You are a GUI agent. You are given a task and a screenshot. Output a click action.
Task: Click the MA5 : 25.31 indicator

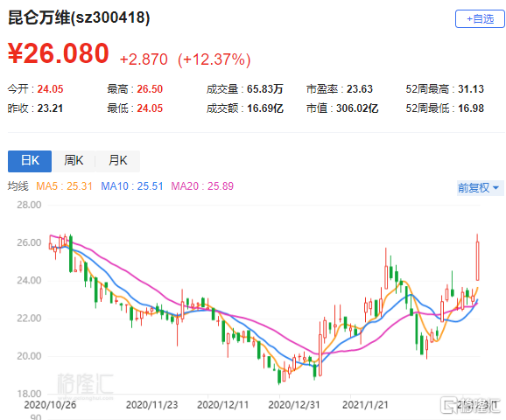[64, 186]
